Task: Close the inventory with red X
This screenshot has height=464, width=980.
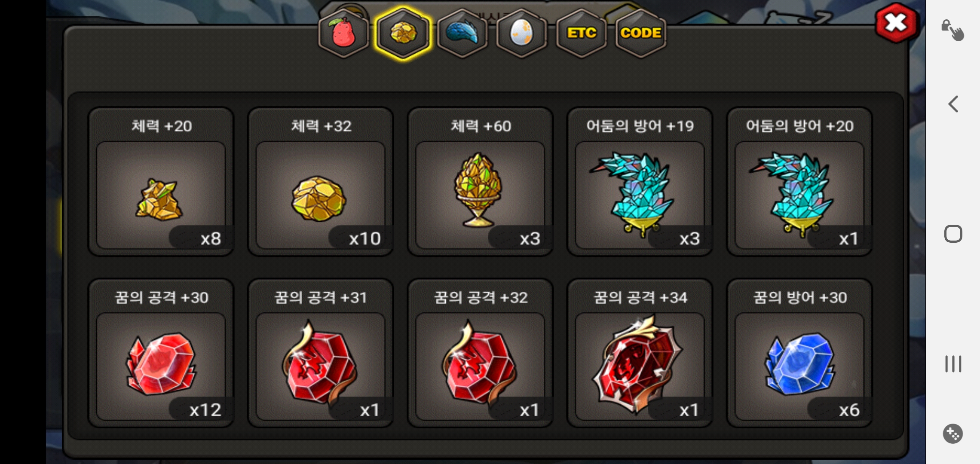Action: [x=896, y=23]
